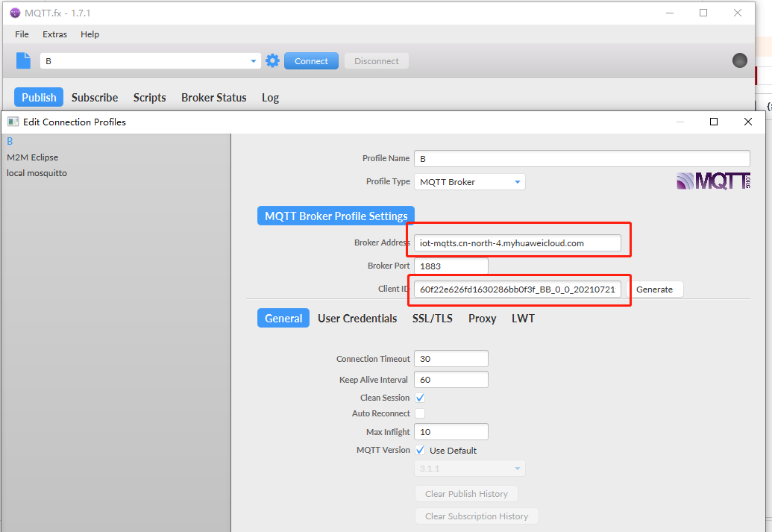The image size is (772, 532).
Task: Enable the Auto Reconnect checkbox
Action: [420, 413]
